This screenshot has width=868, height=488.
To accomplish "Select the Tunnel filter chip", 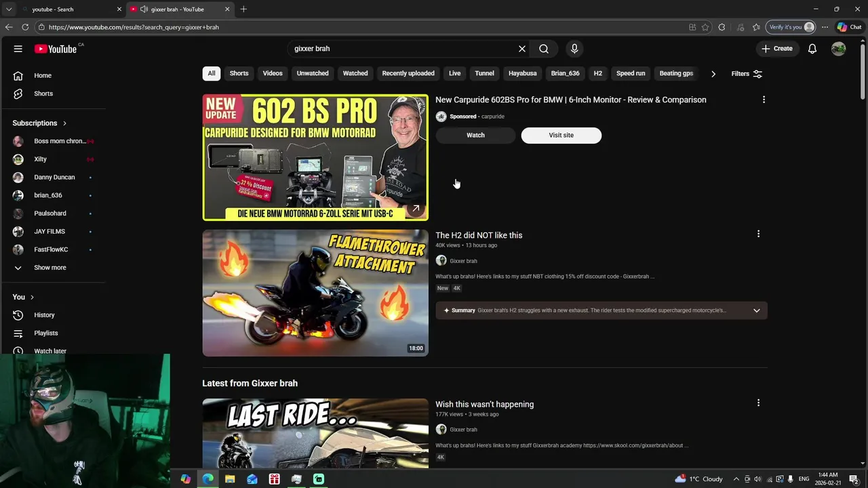I will click(484, 73).
